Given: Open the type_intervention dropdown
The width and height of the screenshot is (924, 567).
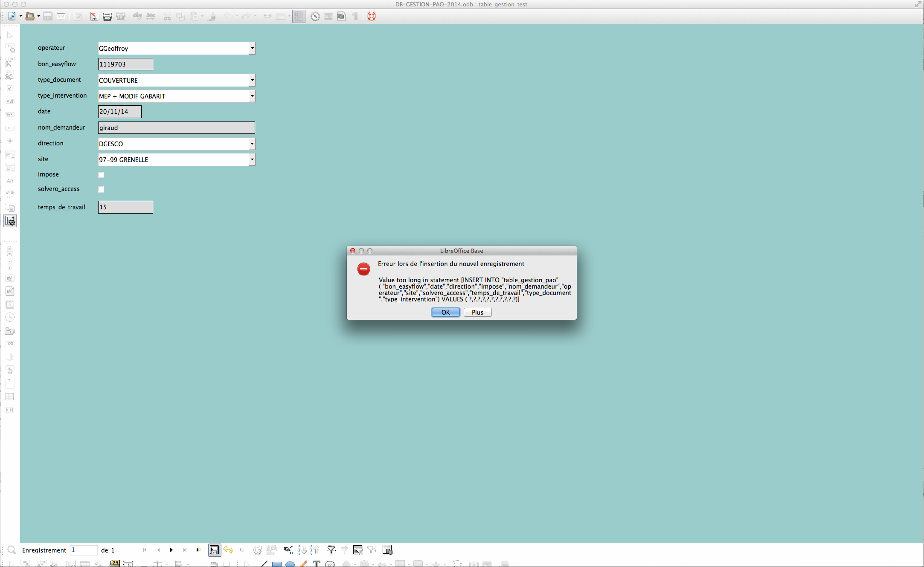Looking at the screenshot, I should point(252,96).
